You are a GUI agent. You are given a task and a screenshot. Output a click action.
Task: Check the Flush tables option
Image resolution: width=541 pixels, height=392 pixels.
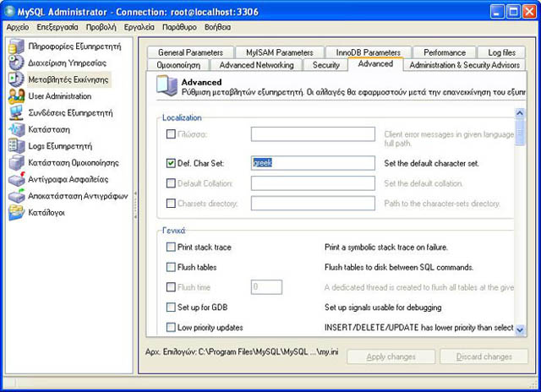(x=171, y=267)
